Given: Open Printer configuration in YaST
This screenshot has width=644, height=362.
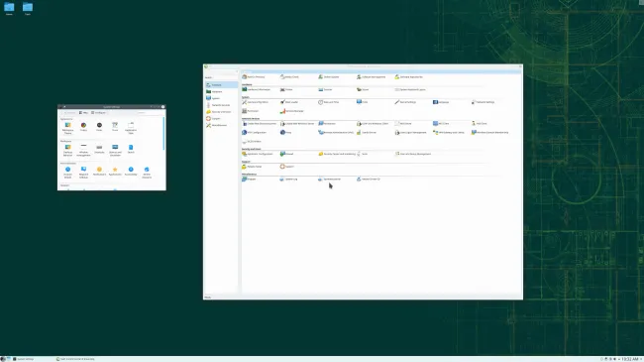Looking at the screenshot, I should point(286,89).
